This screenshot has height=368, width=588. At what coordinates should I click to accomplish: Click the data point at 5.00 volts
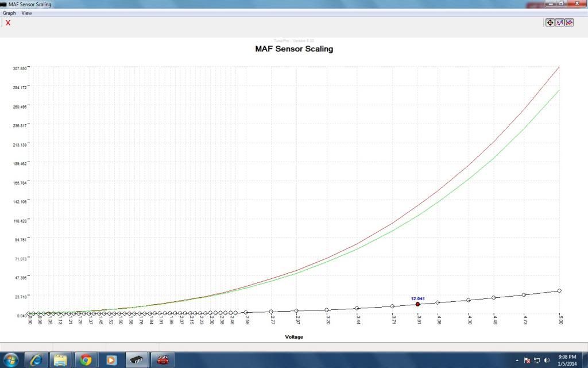559,291
